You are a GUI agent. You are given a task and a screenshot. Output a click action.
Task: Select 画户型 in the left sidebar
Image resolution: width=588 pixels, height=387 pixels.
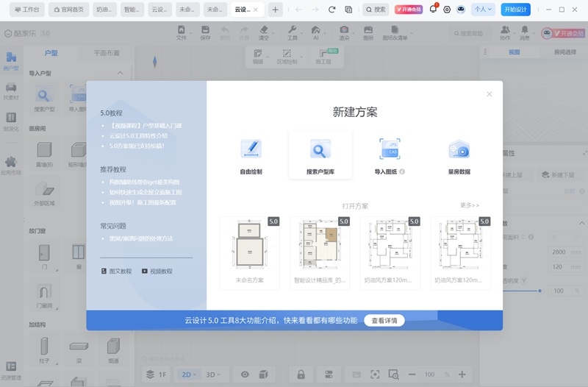(11, 61)
